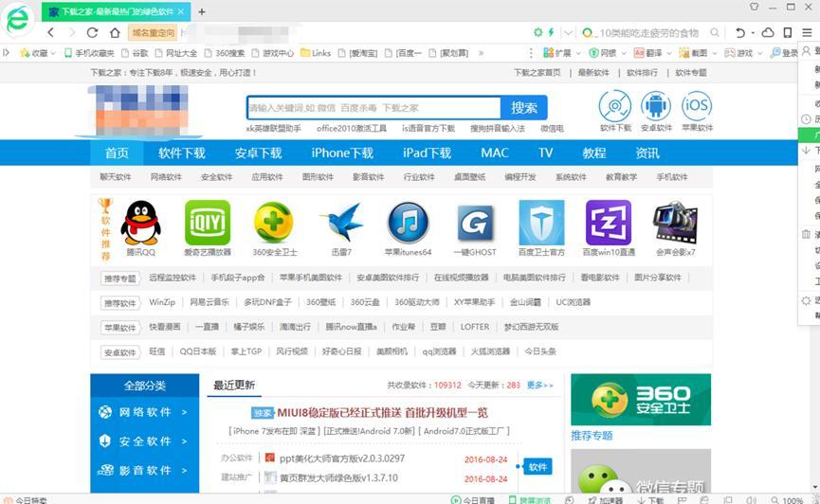The image size is (820, 504).
Task: Click the 软件下载 disc icon
Action: pyautogui.click(x=615, y=106)
